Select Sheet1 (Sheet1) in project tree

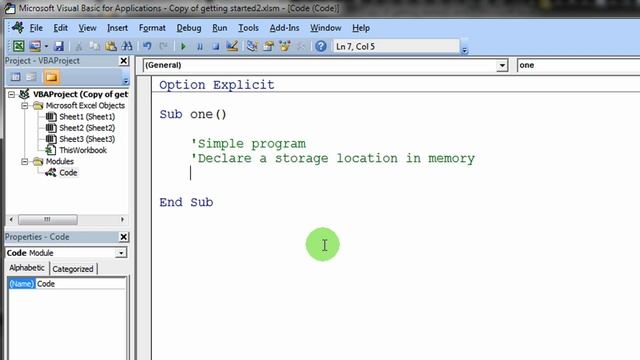click(87, 117)
